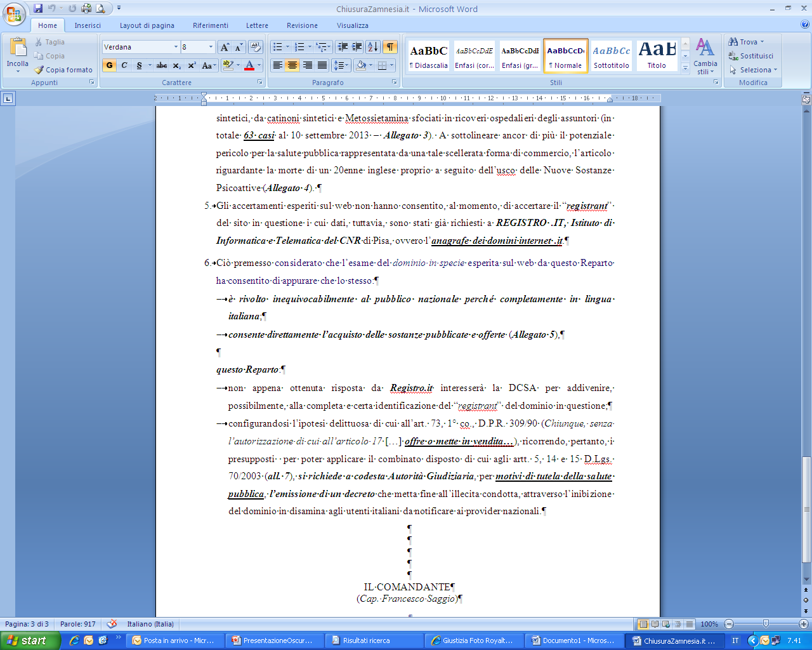Switch to full screen reading view
812x650 pixels.
[655, 624]
